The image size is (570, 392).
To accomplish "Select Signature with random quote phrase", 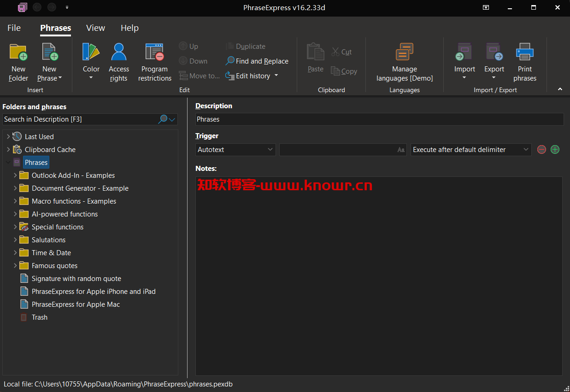I will pos(76,279).
